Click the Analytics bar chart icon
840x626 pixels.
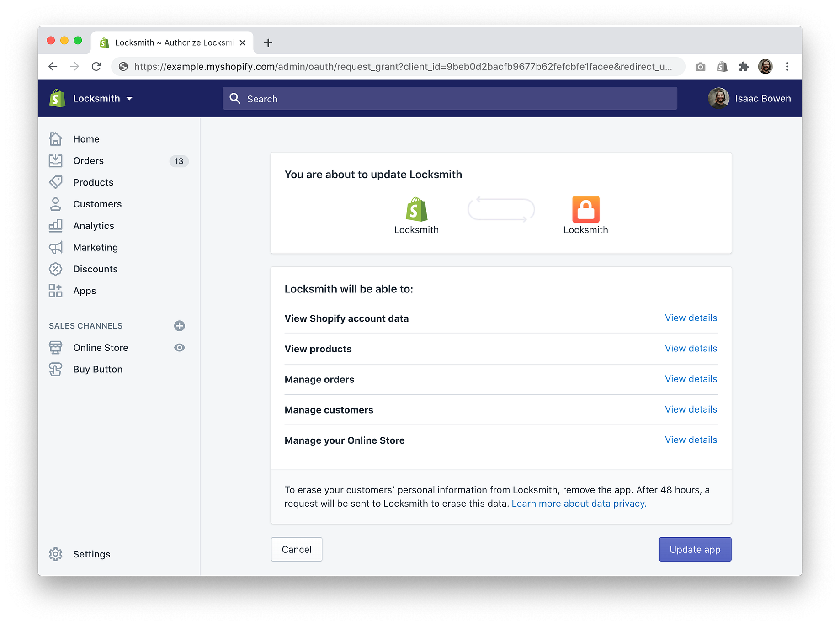(x=56, y=225)
